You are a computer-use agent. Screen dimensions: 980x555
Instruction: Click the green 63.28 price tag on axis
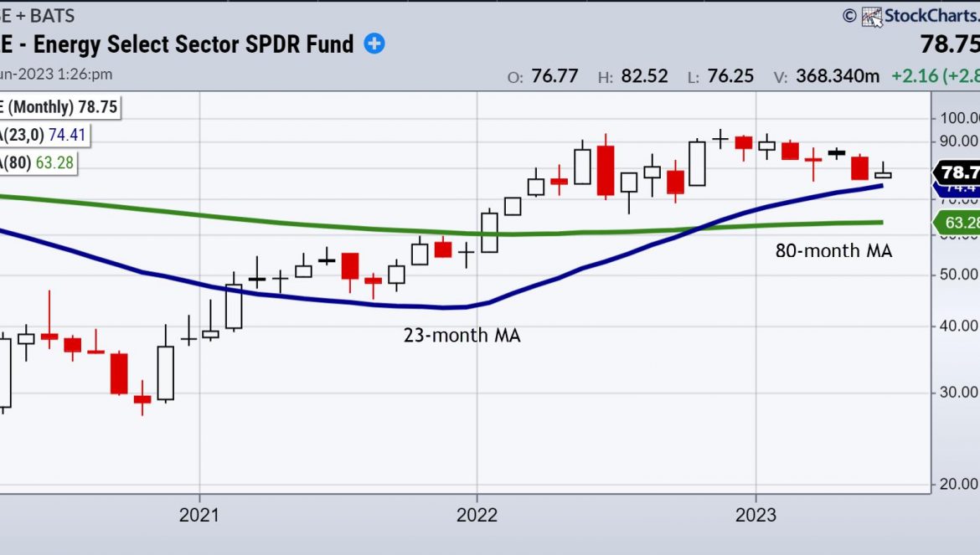point(957,222)
